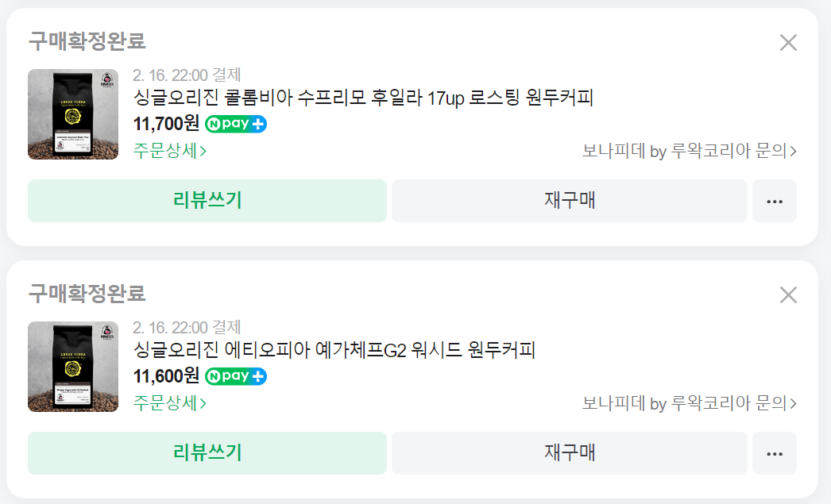Open the Ethiopia Yirgacheffe G2 product title

point(334,350)
